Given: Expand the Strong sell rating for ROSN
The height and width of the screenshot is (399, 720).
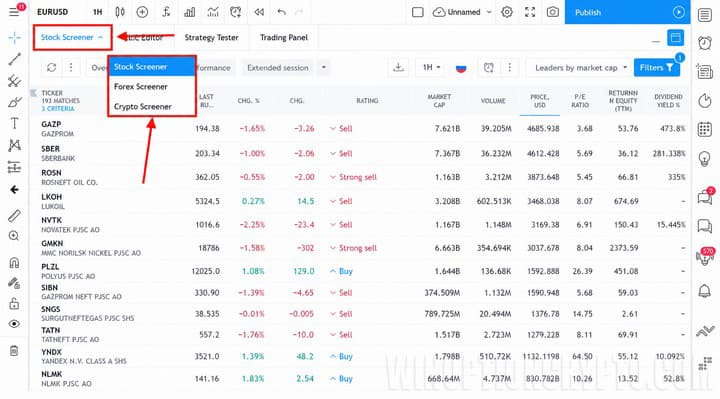Looking at the screenshot, I should (x=353, y=177).
